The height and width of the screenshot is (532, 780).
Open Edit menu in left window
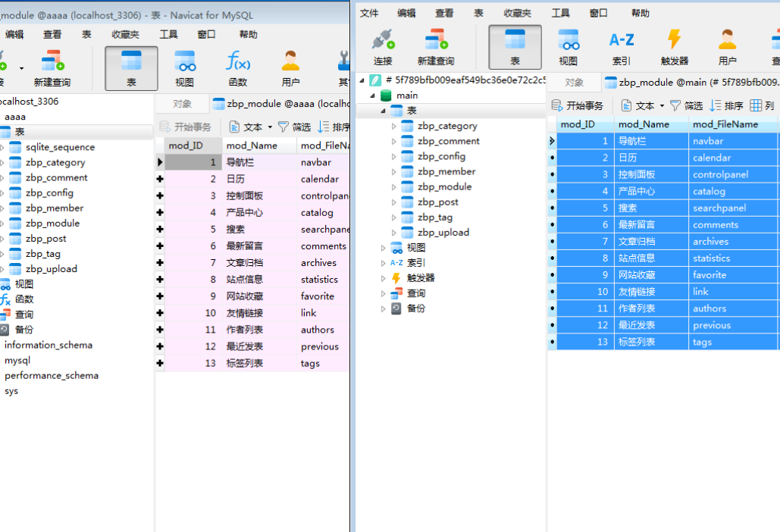14,34
